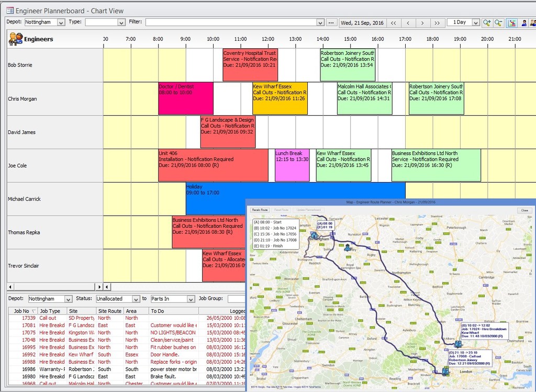536x392 pixels.
Task: Click the engineer list scroll-right arrow
Action: [x=99, y=287]
